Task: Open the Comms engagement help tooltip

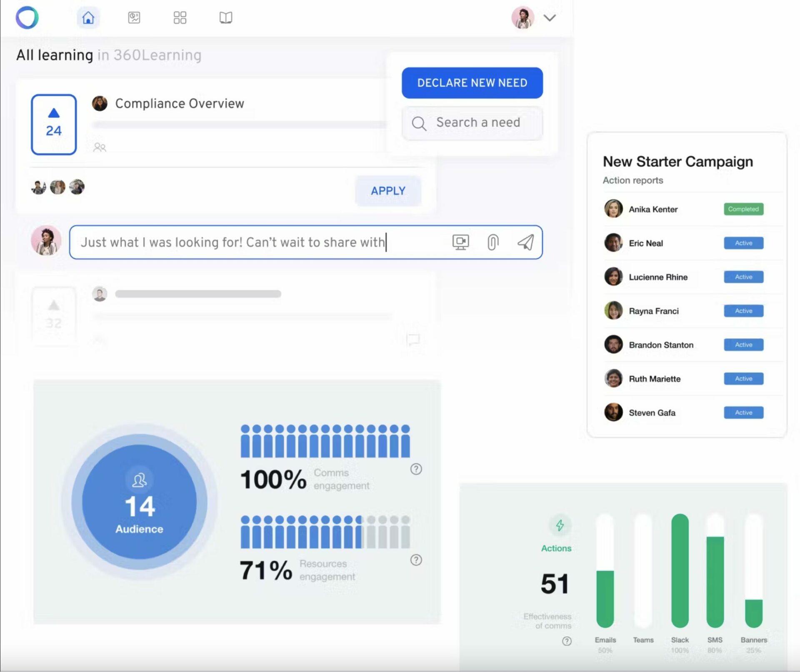Action: pyautogui.click(x=415, y=470)
